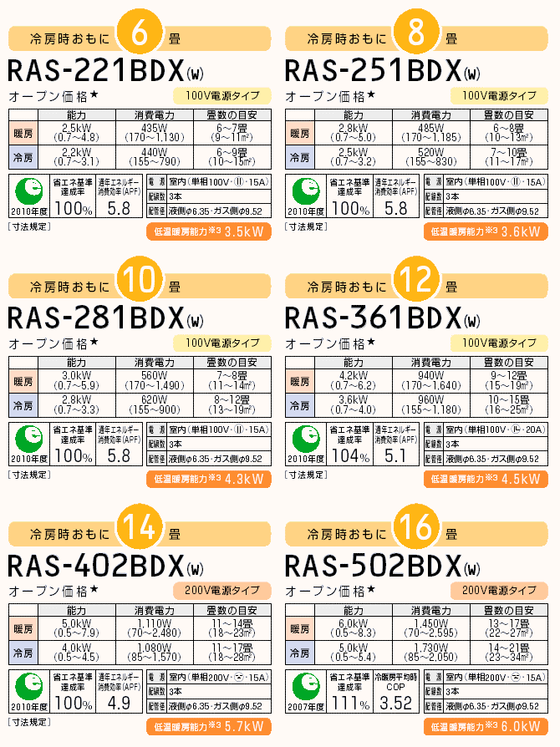This screenshot has height=747, width=560.
Task: Click the 440W cooling power cell of RAS-221BDX
Action: click(x=155, y=157)
